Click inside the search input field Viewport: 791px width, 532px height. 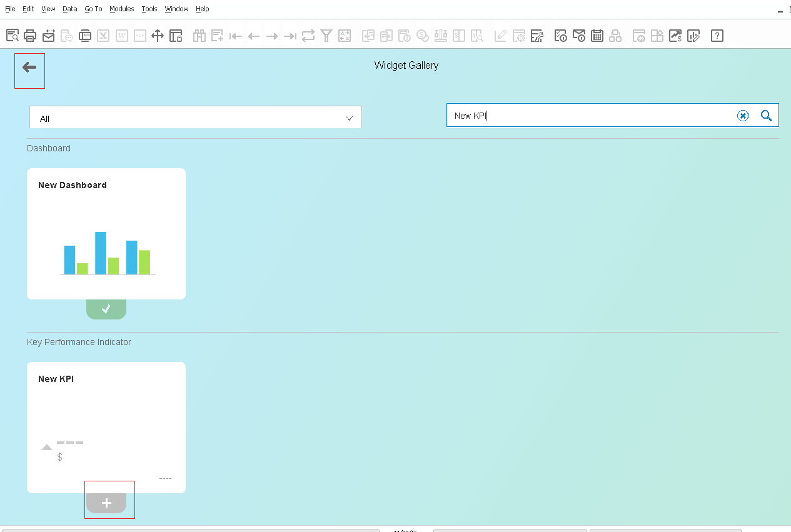pos(563,115)
